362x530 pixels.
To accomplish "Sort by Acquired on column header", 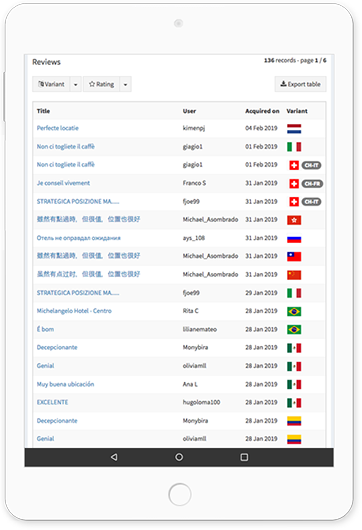I will [x=262, y=111].
